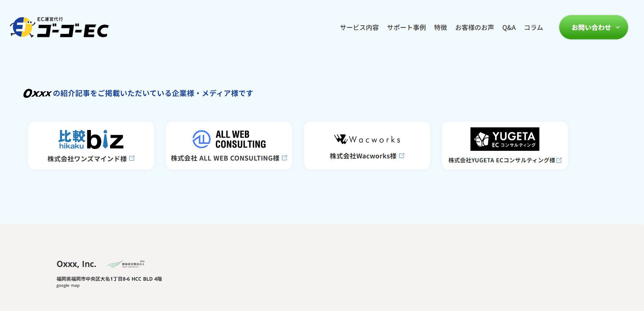Click the Oxxx, Inc. footer name
644x311 pixels.
[x=76, y=264]
